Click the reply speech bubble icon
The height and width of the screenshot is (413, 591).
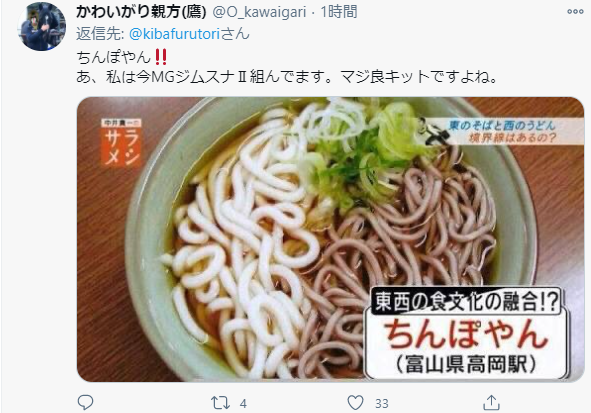85,403
